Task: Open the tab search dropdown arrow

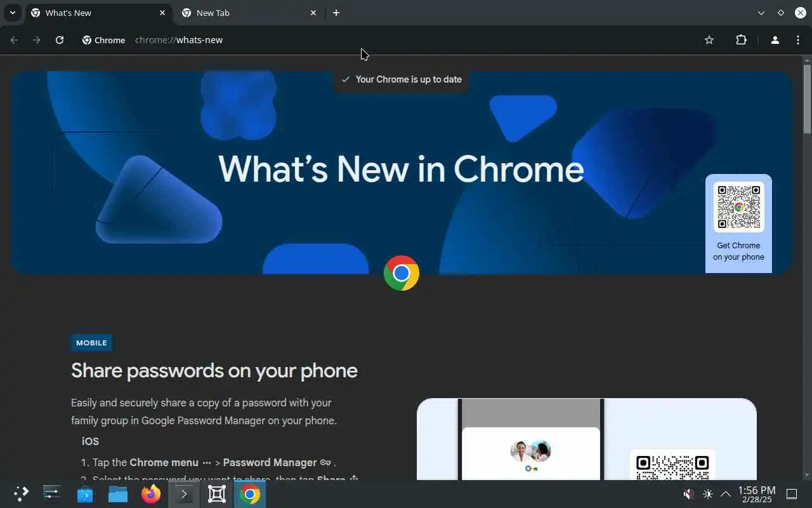Action: (12, 13)
